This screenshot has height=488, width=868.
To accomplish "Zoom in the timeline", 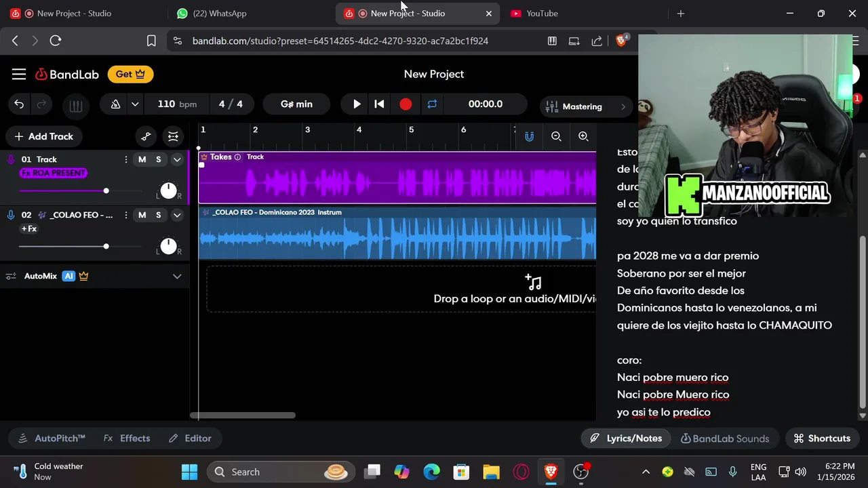I will [583, 136].
